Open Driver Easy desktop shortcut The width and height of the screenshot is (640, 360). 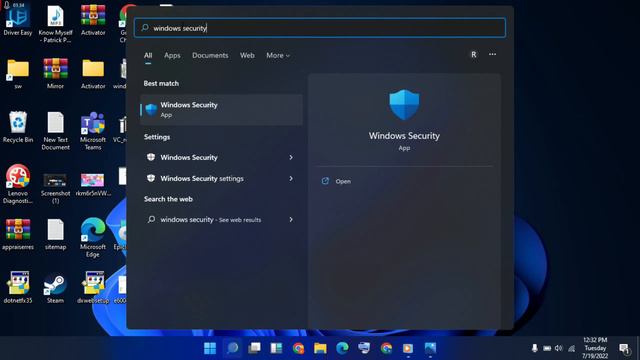point(18,20)
